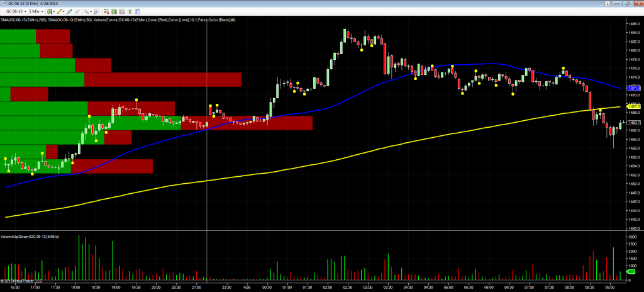644x292 pixels.
Task: Open the indicators toolbar icon
Action: [x=122, y=11]
